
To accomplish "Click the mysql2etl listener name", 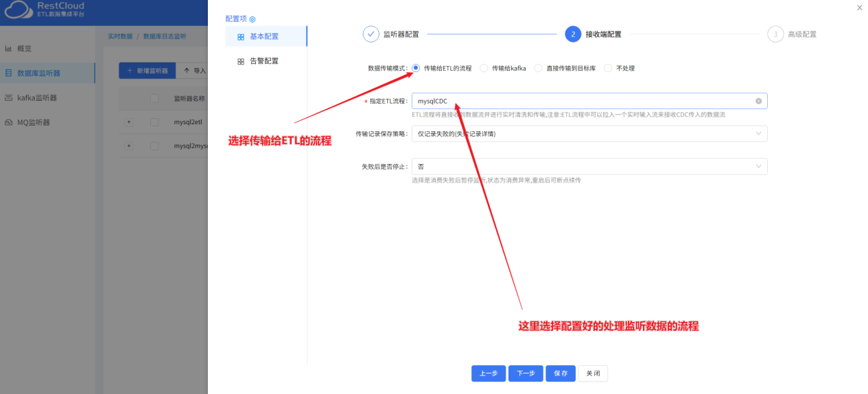I will (x=188, y=121).
